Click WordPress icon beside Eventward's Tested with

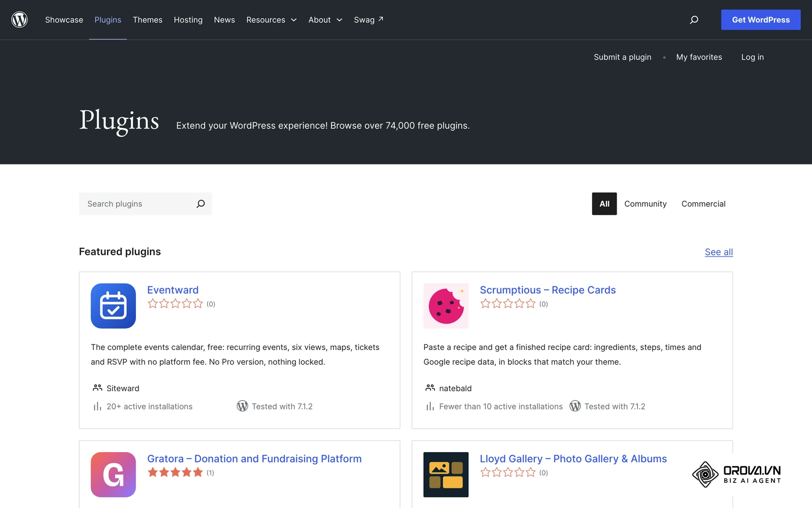(x=243, y=406)
